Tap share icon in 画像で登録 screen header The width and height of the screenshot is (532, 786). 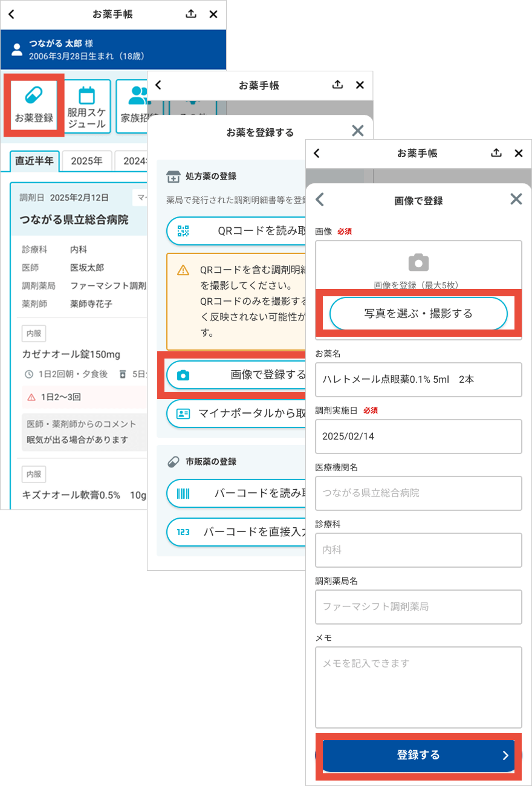click(x=496, y=154)
